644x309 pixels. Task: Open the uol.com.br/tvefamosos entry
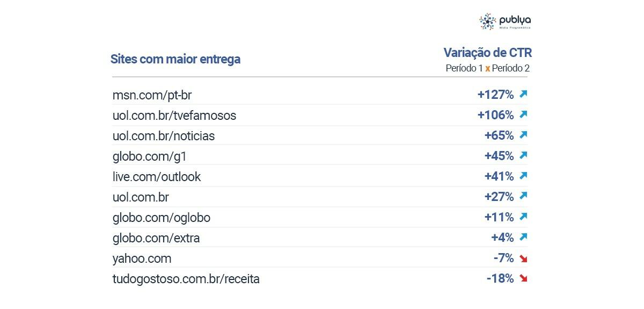[174, 116]
